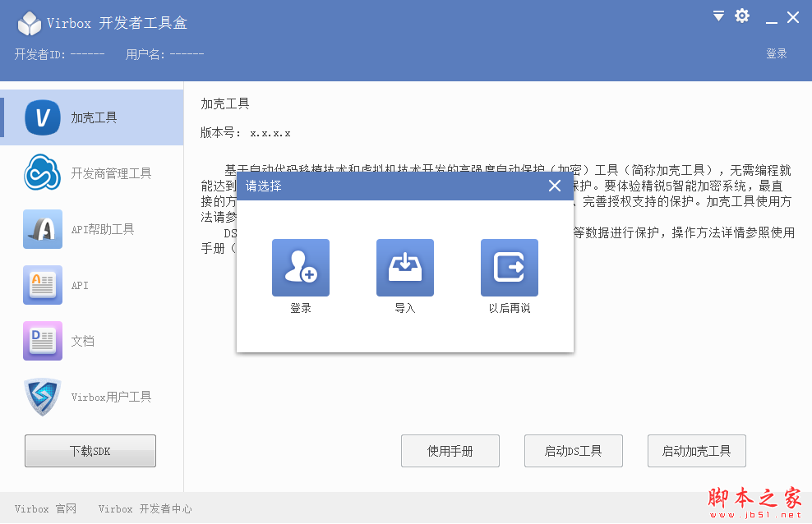
Task: Click the 启动DS工具 button
Action: pyautogui.click(x=573, y=450)
